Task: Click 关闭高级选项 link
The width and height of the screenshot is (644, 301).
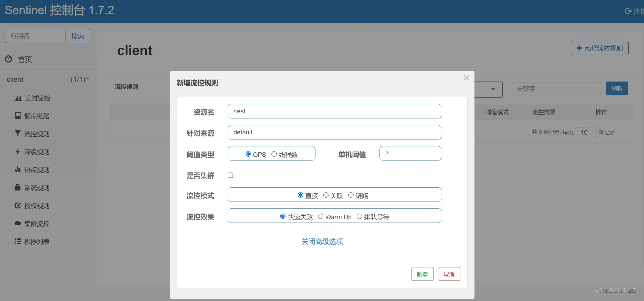Action: [322, 241]
